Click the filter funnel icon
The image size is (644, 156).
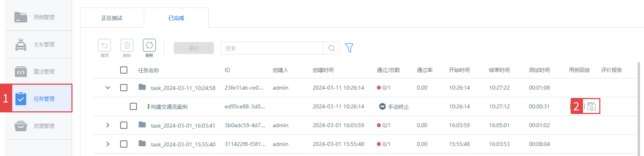[x=349, y=48]
